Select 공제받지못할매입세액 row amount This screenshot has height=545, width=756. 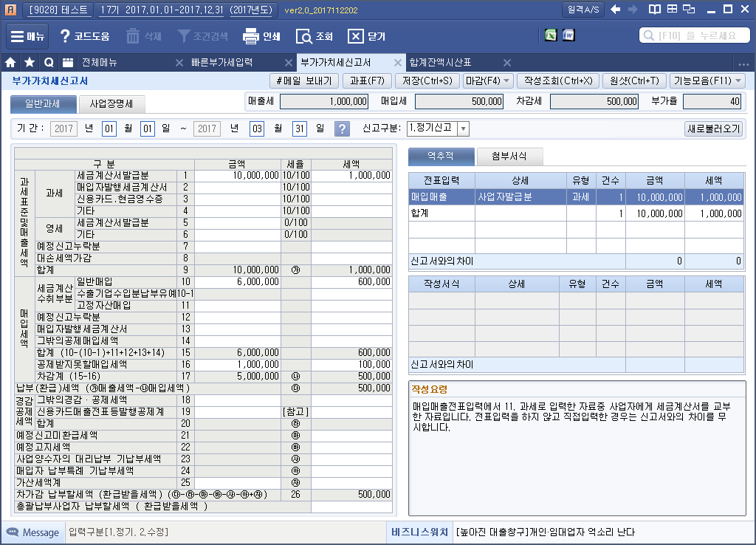pos(237,365)
